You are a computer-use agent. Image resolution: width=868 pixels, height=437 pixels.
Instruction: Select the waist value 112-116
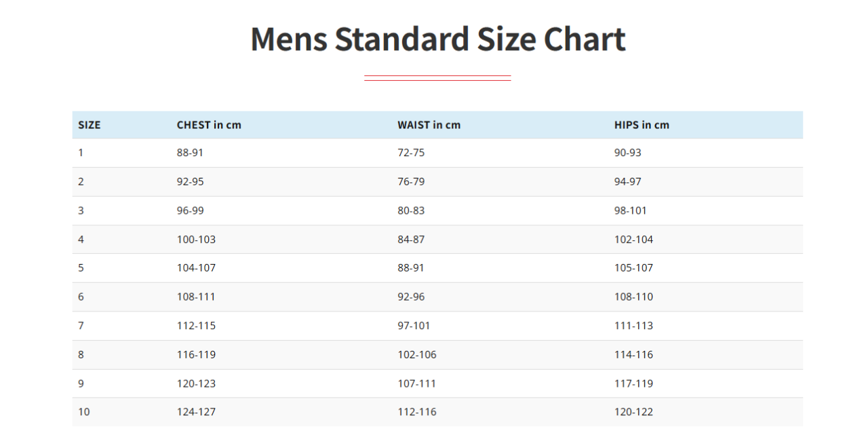416,412
